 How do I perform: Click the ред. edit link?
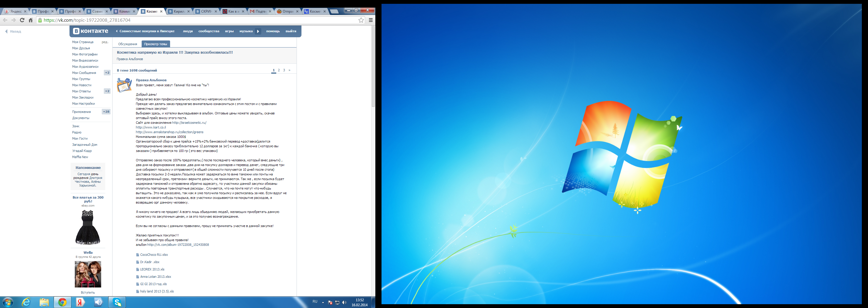(x=105, y=42)
